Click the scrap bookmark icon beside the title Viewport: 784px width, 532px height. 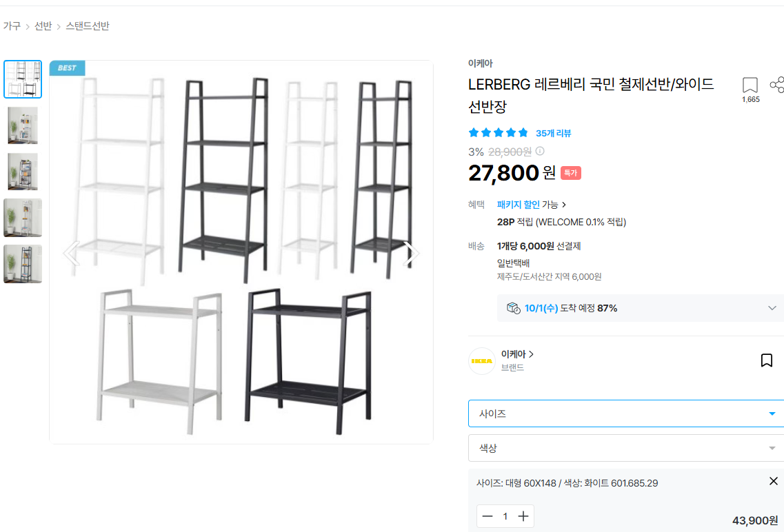point(750,85)
